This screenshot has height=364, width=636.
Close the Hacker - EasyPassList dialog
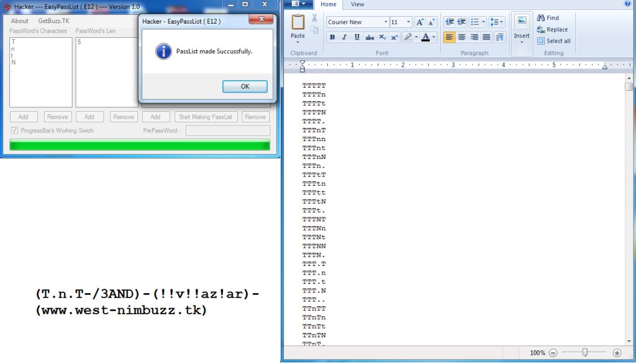click(x=261, y=19)
